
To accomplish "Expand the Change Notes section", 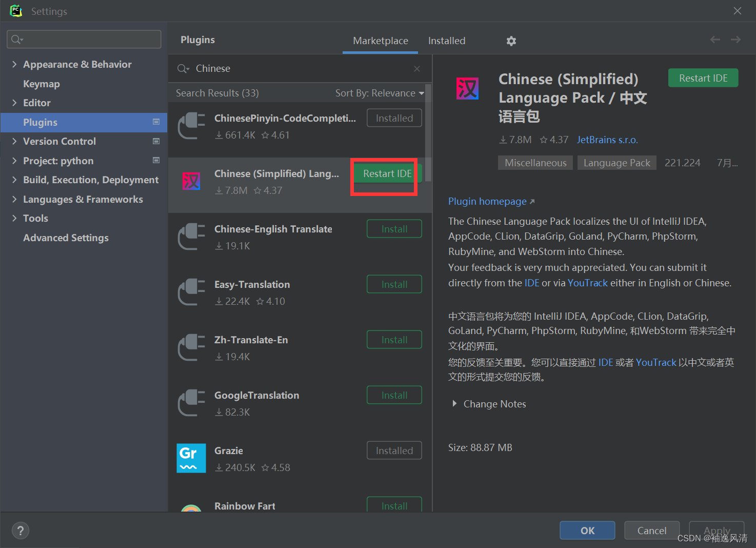I will tap(454, 404).
